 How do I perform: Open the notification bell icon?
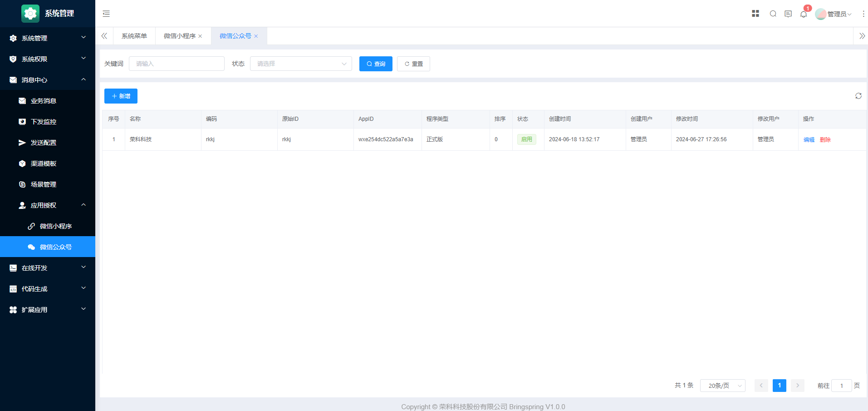[804, 14]
